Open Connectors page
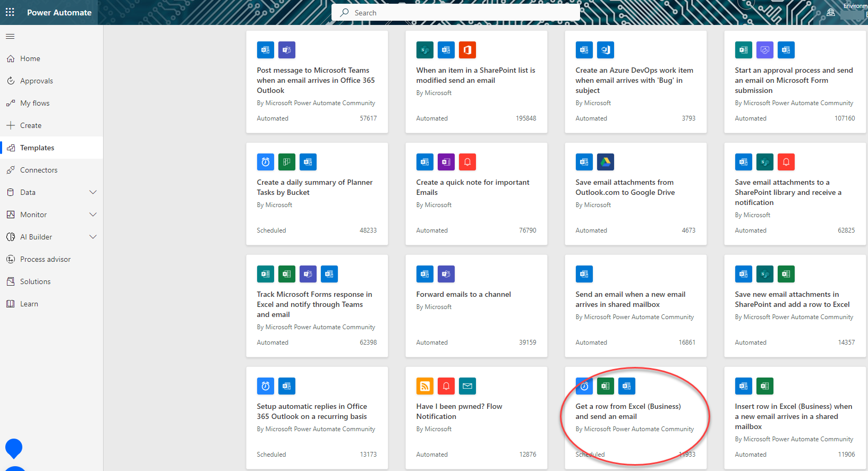 point(52,170)
